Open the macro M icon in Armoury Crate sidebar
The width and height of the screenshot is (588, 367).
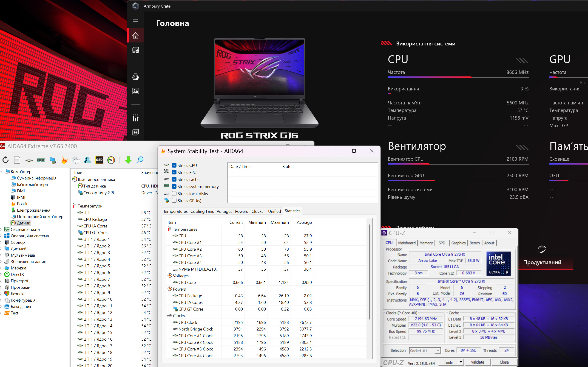[136, 132]
